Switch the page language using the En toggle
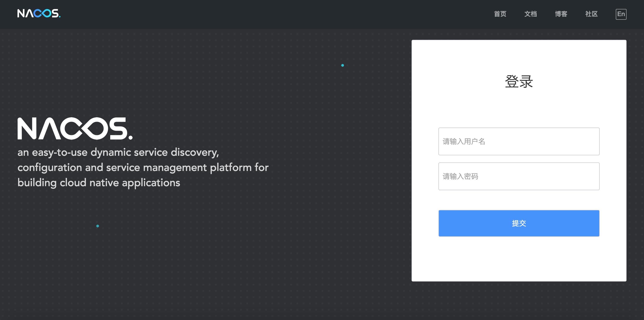 click(x=621, y=14)
